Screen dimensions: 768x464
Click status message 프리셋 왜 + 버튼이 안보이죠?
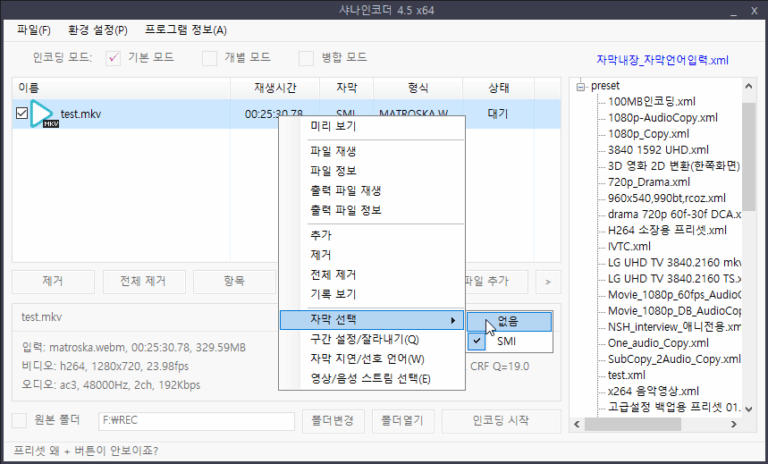coord(86,450)
